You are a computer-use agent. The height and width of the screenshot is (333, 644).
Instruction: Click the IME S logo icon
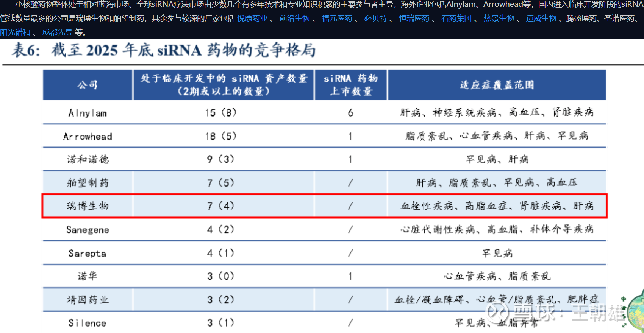pyautogui.click(x=624, y=316)
